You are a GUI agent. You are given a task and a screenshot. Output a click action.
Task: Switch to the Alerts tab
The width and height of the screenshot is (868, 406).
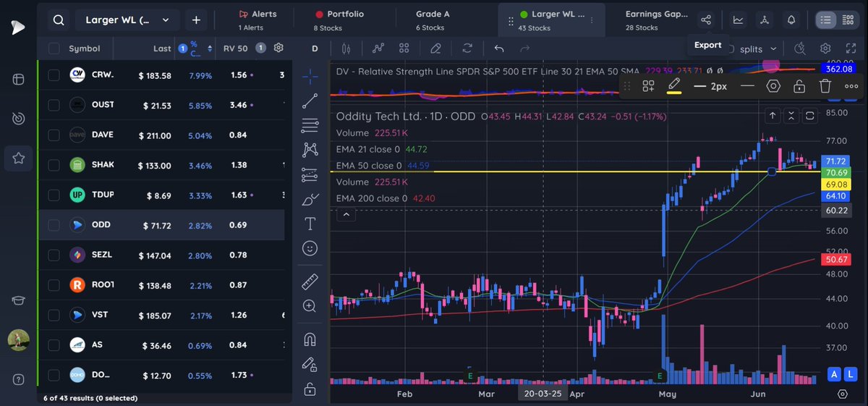click(258, 20)
